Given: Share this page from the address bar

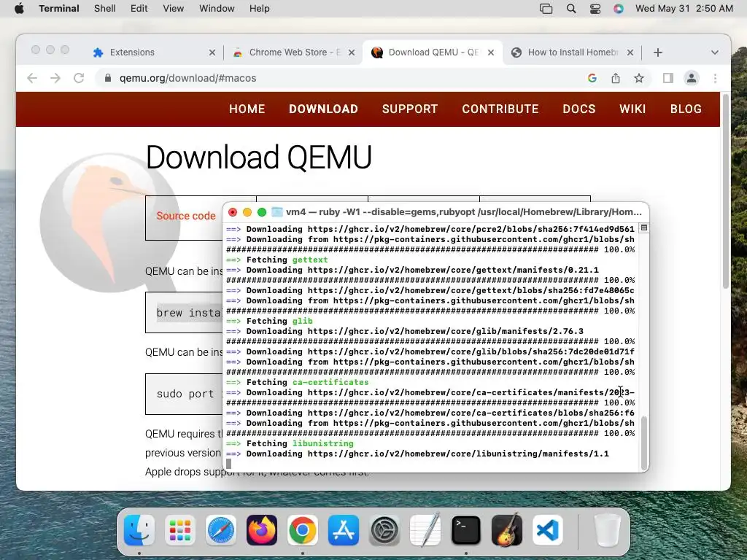Looking at the screenshot, I should tap(616, 78).
